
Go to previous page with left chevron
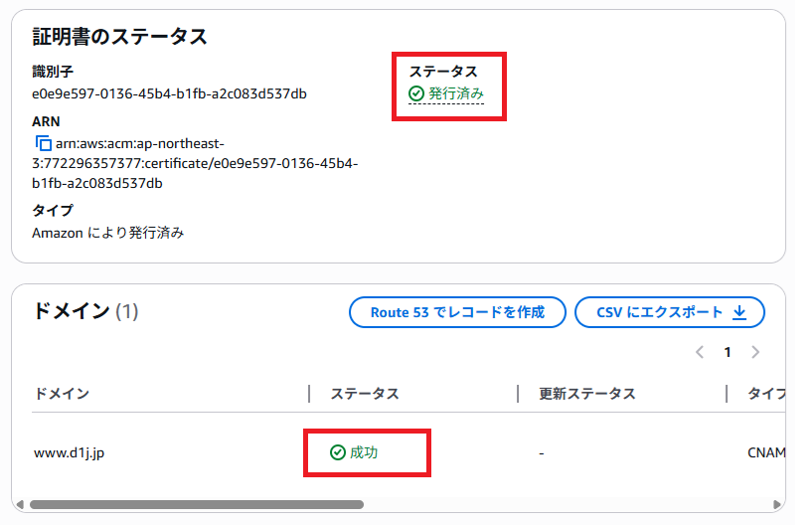coord(700,352)
